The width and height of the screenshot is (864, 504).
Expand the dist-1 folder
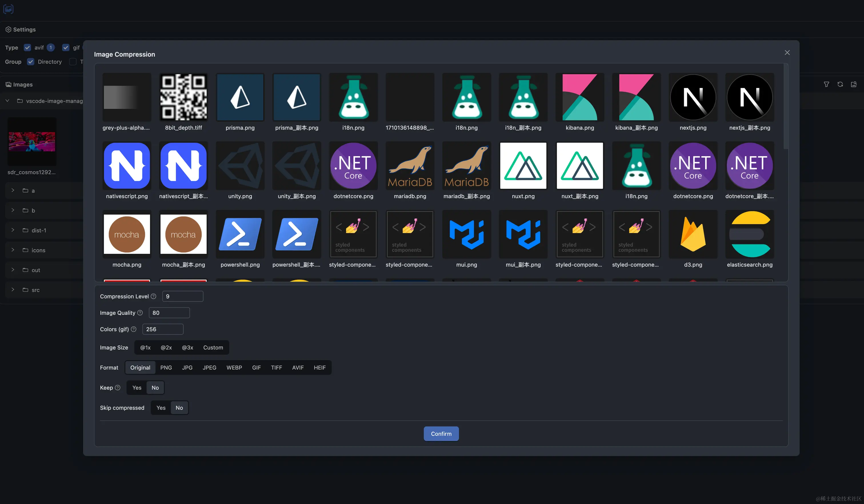pyautogui.click(x=13, y=230)
